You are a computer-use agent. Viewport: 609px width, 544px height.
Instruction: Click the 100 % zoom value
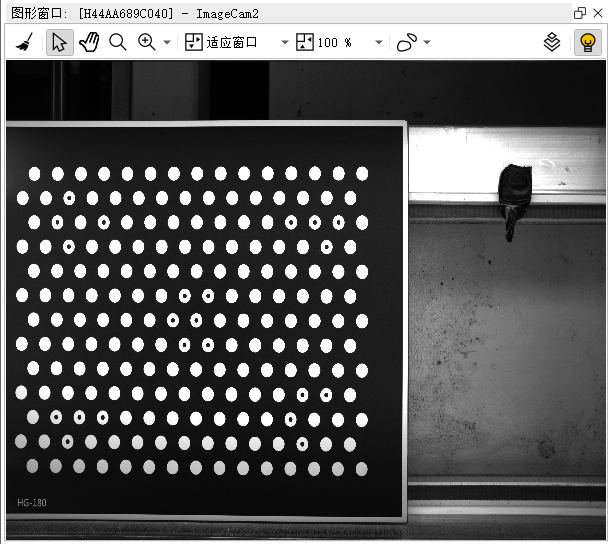pyautogui.click(x=335, y=43)
